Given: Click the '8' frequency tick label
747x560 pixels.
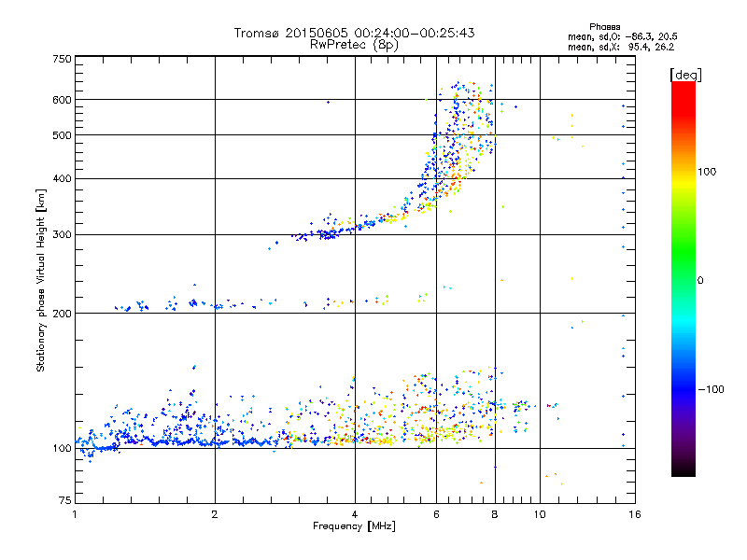Looking at the screenshot, I should [x=495, y=514].
